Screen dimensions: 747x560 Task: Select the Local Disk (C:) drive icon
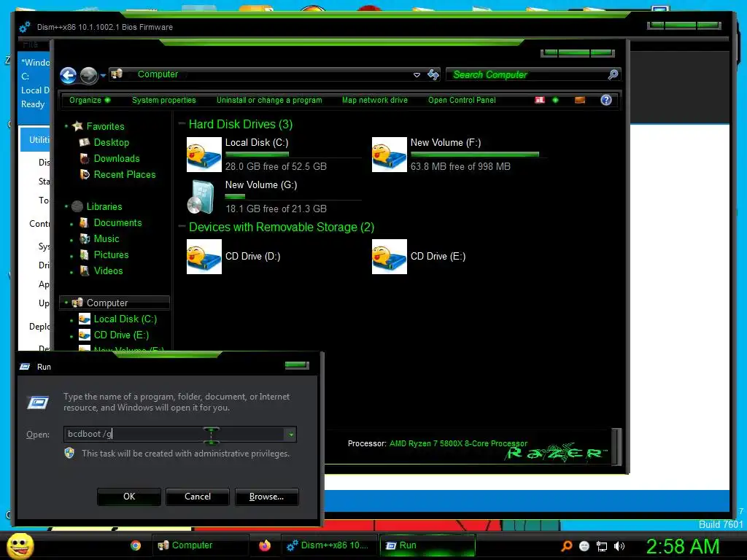204,155
